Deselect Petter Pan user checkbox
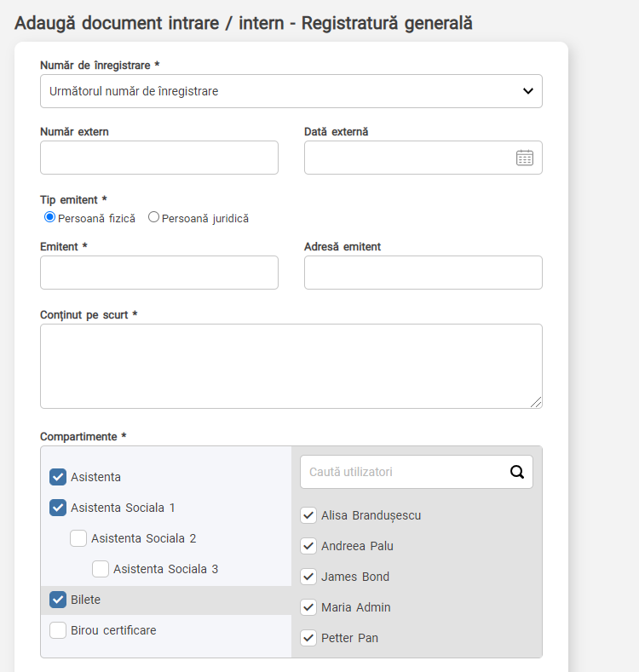The image size is (639, 672). click(308, 638)
